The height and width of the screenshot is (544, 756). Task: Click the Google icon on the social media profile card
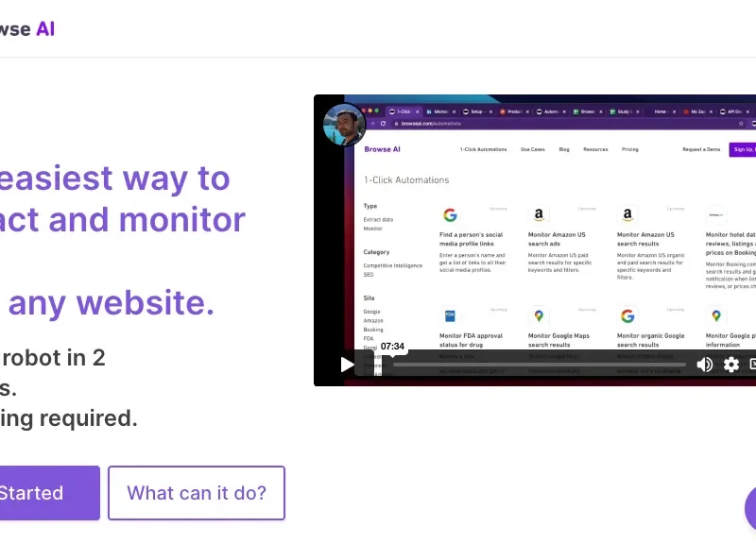click(x=450, y=213)
